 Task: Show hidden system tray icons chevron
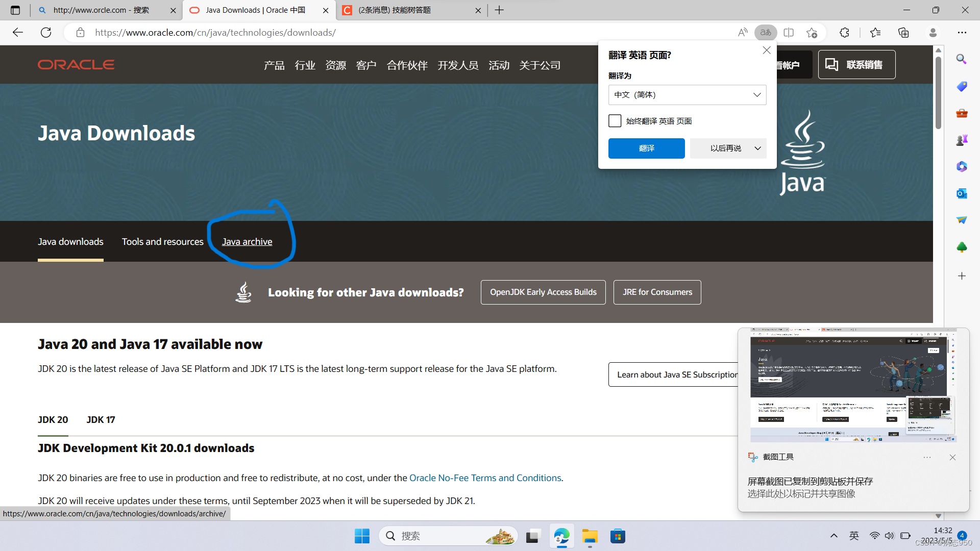[834, 536]
